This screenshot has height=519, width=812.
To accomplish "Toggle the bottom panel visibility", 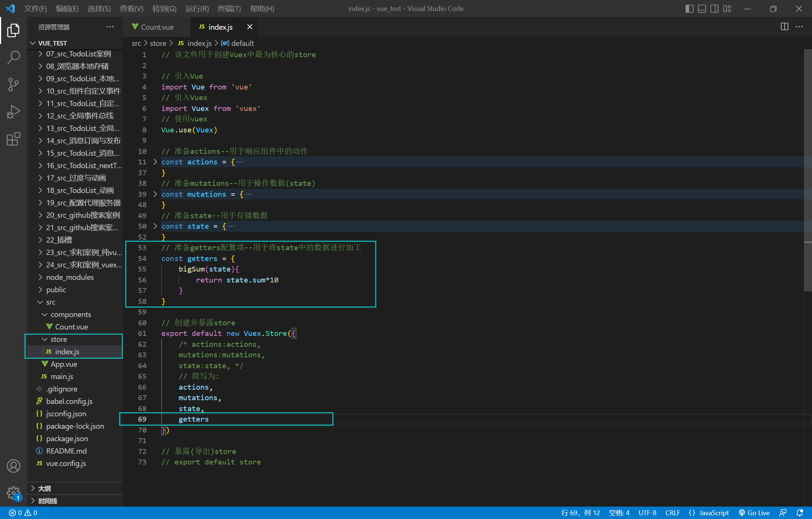I will [x=702, y=8].
